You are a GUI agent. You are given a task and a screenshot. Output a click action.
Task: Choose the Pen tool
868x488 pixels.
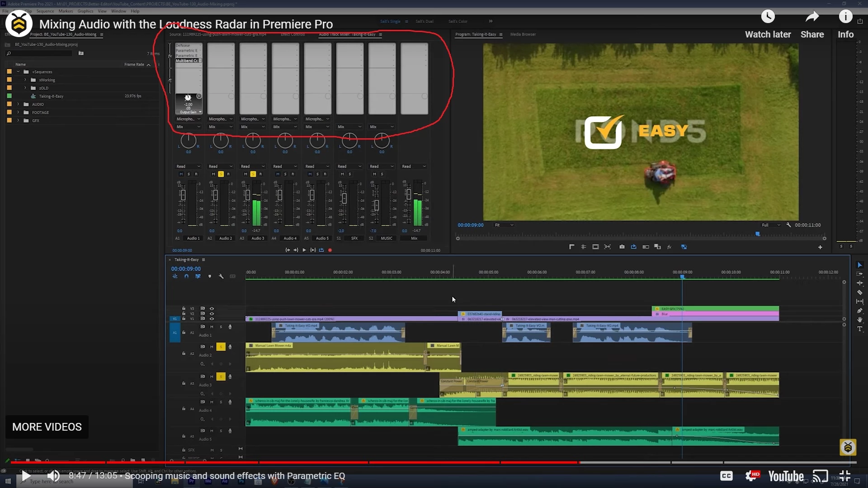pyautogui.click(x=860, y=311)
